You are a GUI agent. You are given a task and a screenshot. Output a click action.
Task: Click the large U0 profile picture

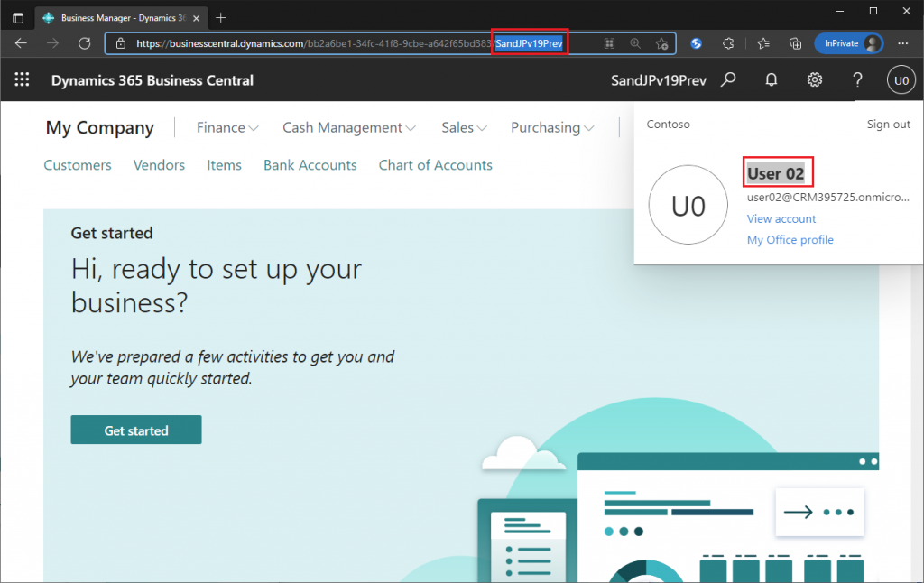688,205
